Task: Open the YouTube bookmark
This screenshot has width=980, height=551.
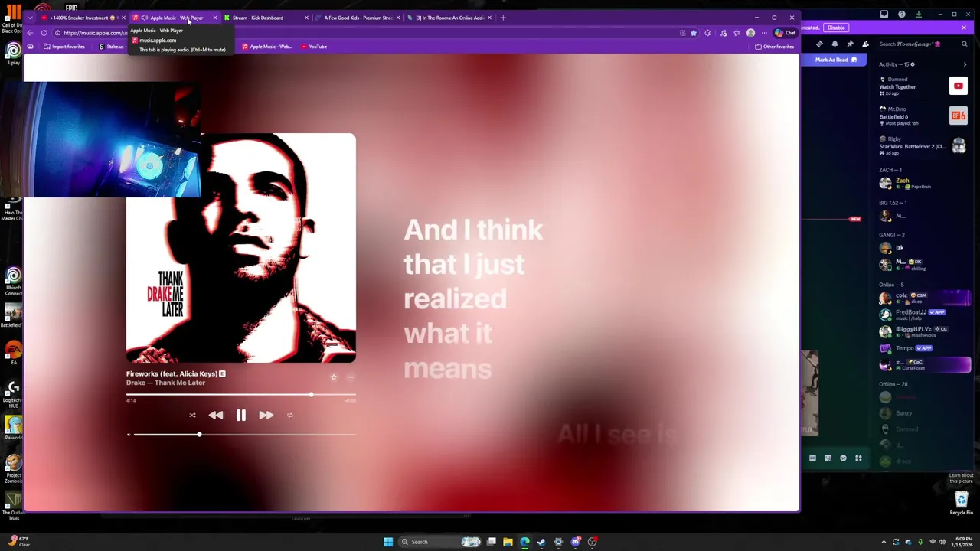Action: [314, 47]
